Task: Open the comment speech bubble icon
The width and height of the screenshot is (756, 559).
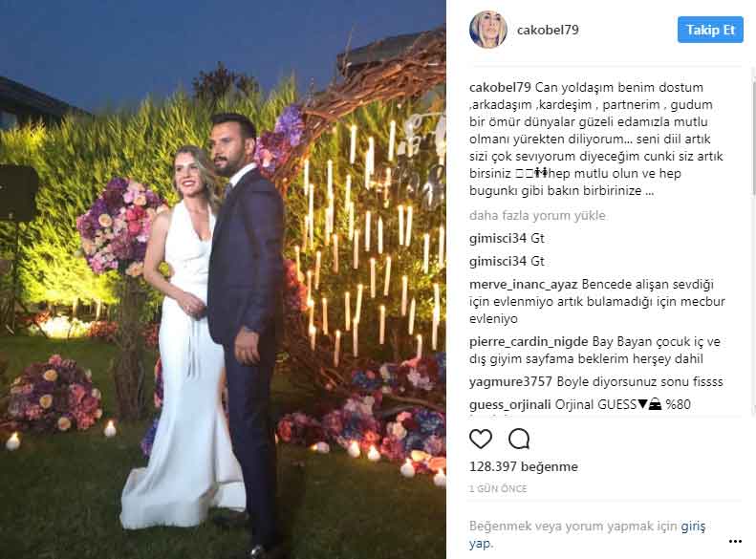Action: coord(519,439)
